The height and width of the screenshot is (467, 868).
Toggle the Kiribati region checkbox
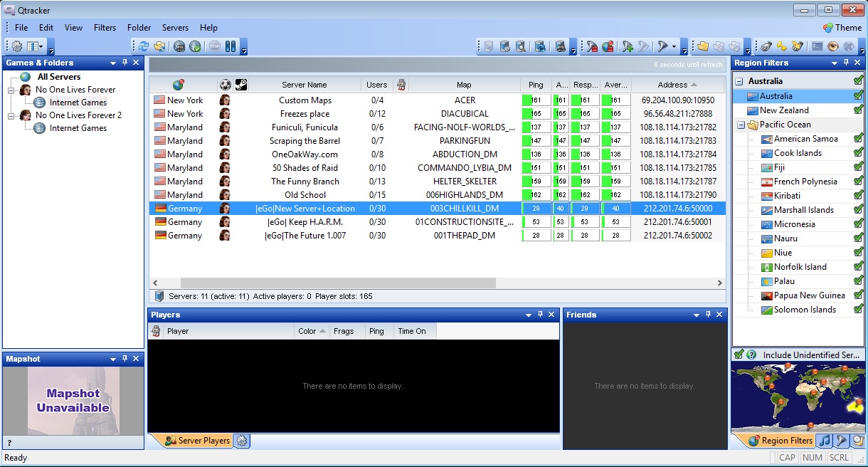coord(859,195)
